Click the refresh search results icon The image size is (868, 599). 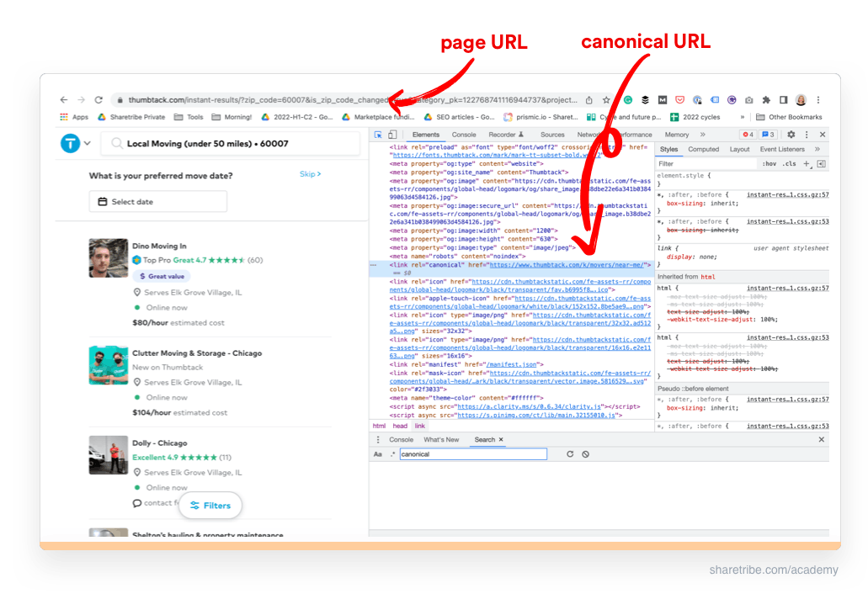571,454
